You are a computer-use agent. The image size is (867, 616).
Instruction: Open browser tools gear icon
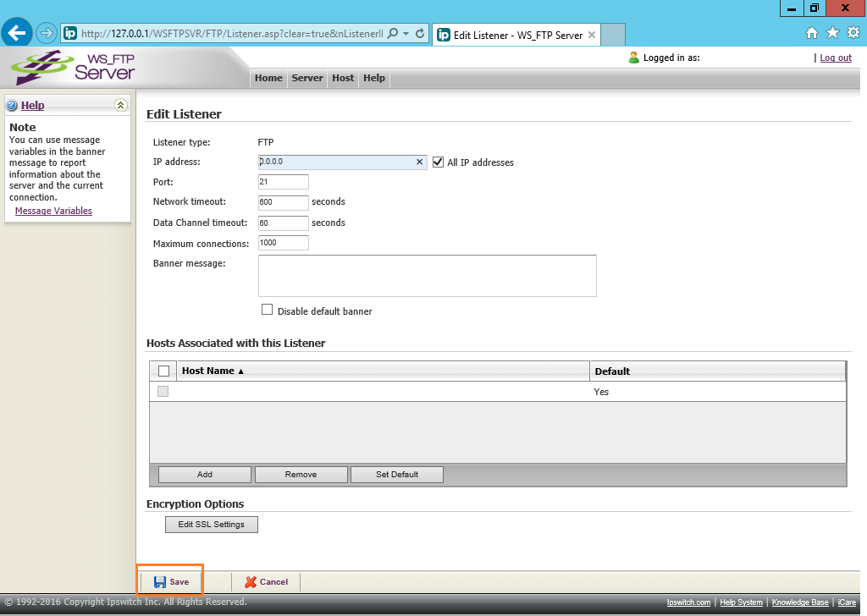pos(853,33)
